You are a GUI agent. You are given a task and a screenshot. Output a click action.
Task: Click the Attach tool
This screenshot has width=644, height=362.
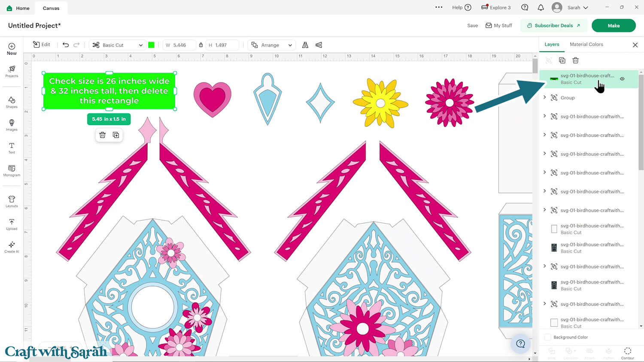[589, 353]
